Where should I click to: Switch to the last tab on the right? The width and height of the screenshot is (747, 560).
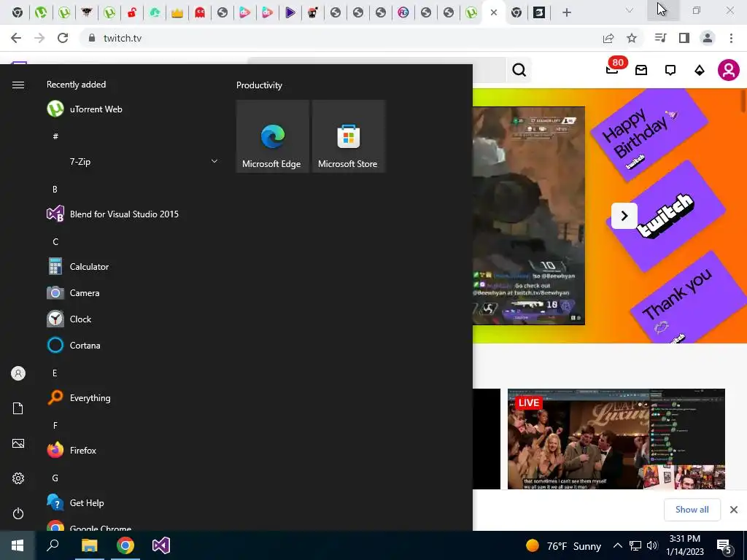[x=539, y=12]
